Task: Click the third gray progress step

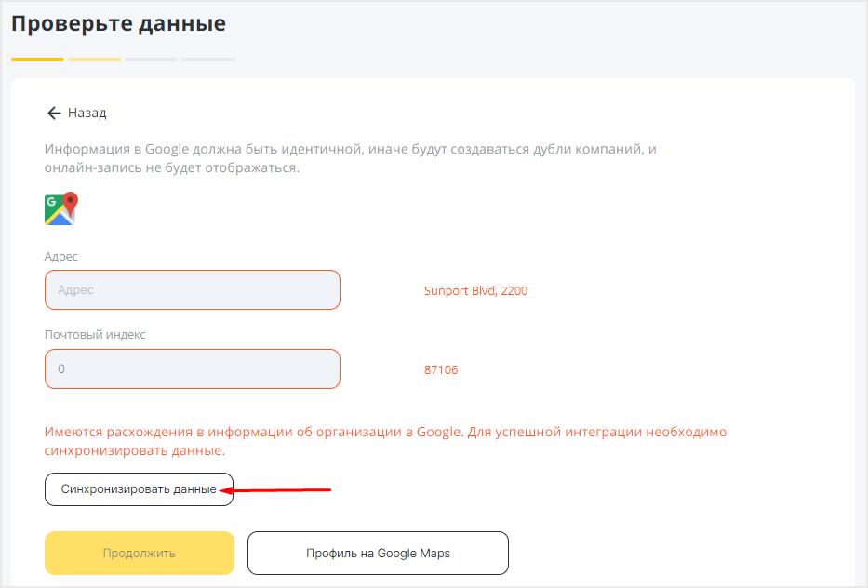Action: 151,60
